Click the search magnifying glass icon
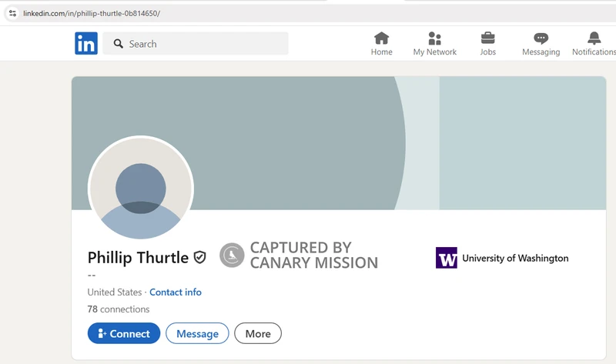Screen dimensions: 616x364 click(x=119, y=44)
